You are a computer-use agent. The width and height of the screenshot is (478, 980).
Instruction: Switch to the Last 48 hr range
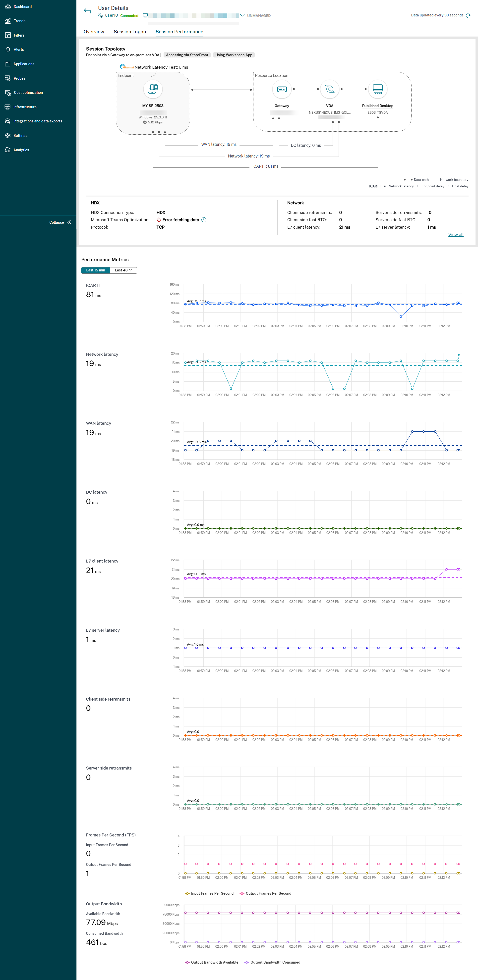pyautogui.click(x=123, y=270)
